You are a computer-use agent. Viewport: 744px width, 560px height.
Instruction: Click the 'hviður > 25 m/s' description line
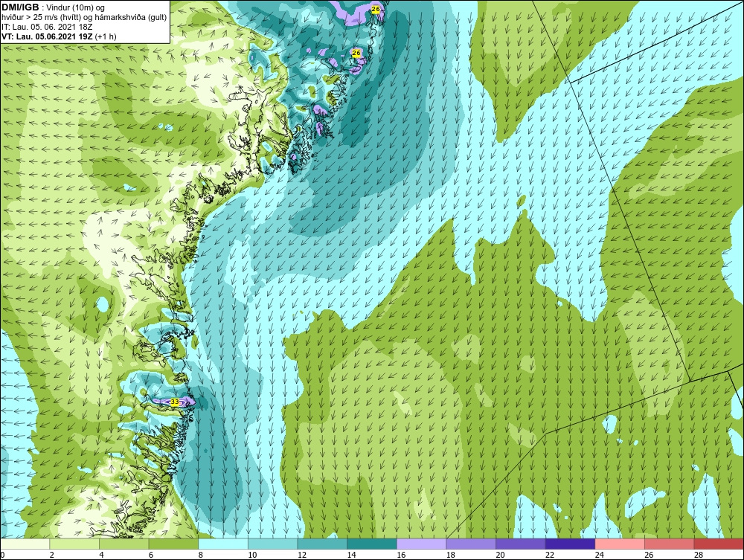(x=84, y=18)
